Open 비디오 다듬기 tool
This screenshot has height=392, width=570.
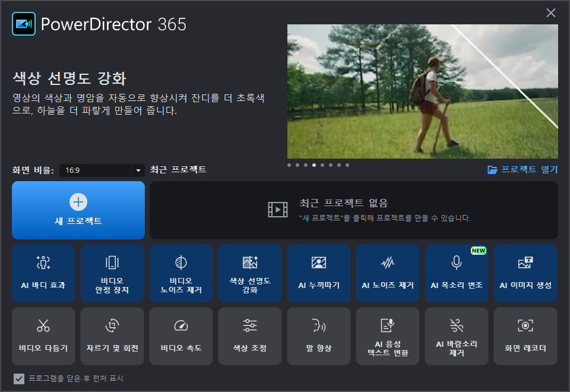tap(43, 336)
